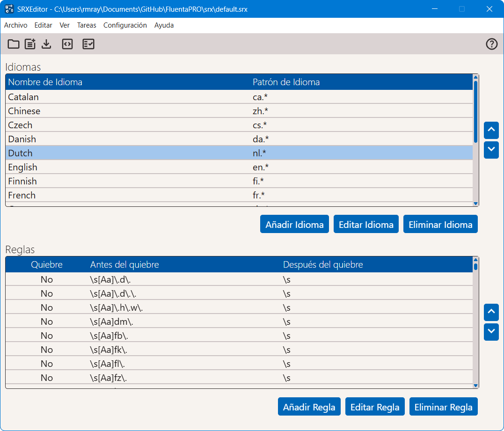The height and width of the screenshot is (431, 504).
Task: Select rule \s[Aa]fk\. row
Action: (x=239, y=350)
